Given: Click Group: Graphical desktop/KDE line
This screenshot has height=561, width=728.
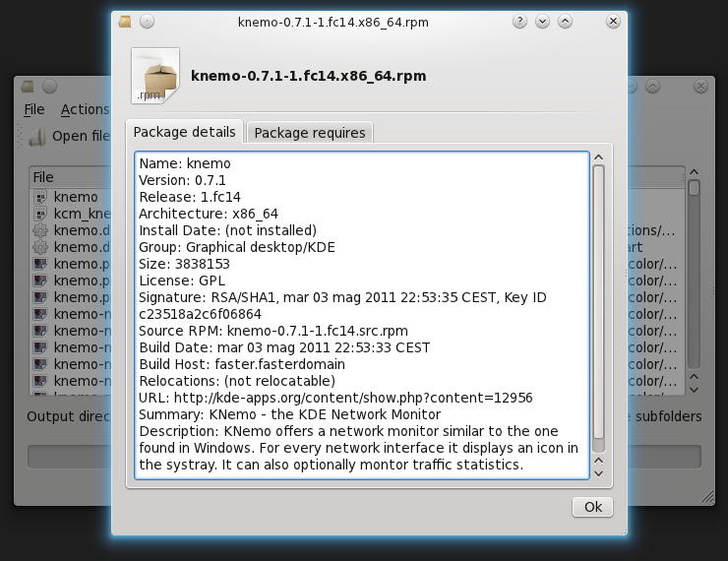Looking at the screenshot, I should [x=237, y=247].
